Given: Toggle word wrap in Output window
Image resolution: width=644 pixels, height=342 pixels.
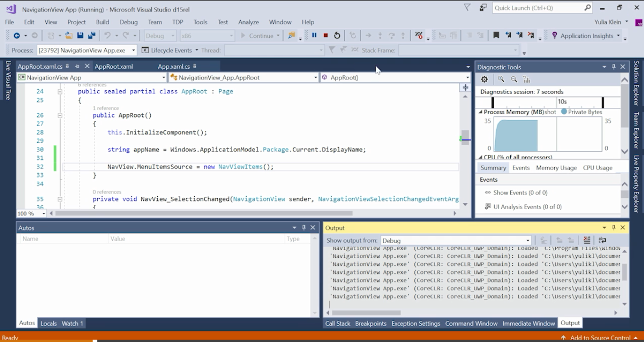Looking at the screenshot, I should click(x=602, y=240).
